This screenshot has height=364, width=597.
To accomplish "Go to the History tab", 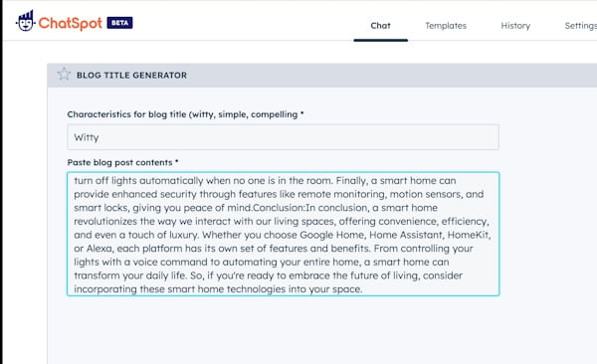I will click(x=515, y=26).
